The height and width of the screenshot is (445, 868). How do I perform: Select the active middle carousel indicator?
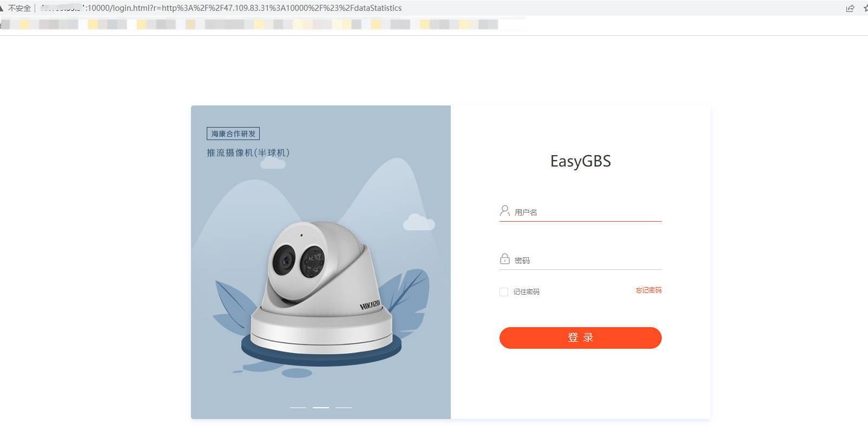tap(321, 407)
